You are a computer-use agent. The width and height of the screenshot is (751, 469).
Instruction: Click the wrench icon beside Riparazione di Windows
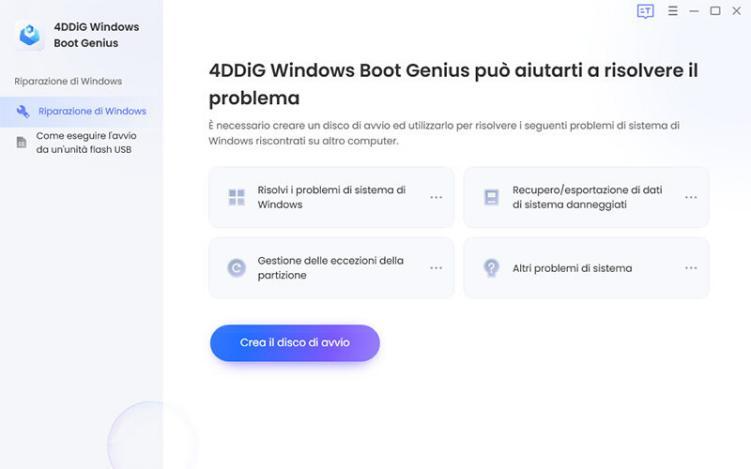23,111
